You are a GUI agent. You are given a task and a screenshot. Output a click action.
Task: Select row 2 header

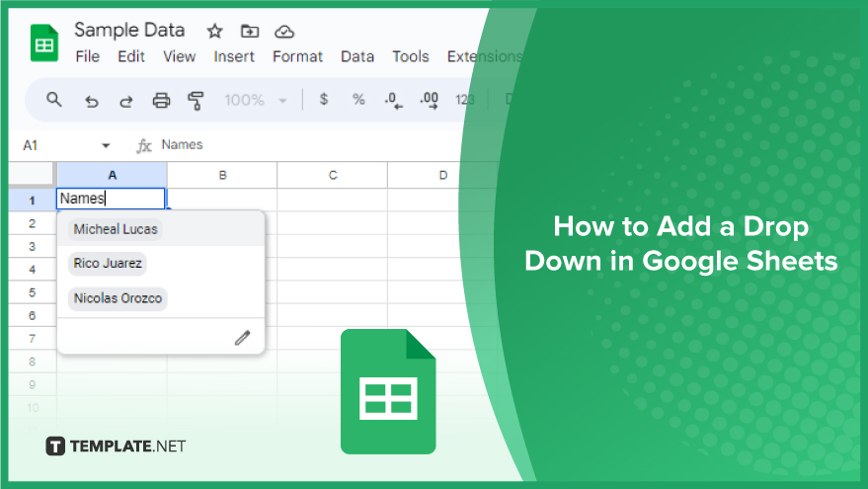tap(33, 223)
